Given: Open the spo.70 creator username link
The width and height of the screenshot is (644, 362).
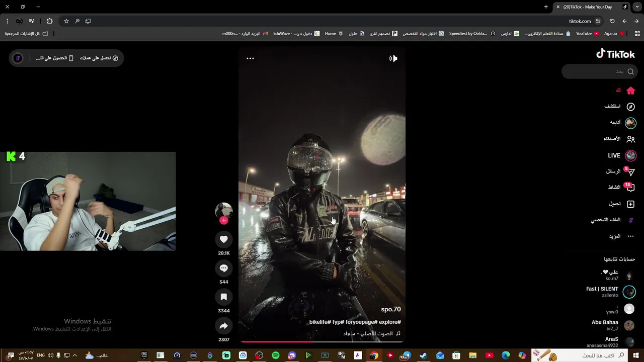Looking at the screenshot, I should pyautogui.click(x=391, y=309).
